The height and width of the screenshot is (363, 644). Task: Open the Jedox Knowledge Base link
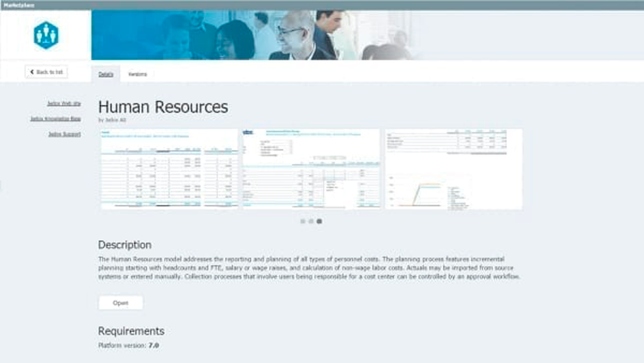[x=56, y=118]
